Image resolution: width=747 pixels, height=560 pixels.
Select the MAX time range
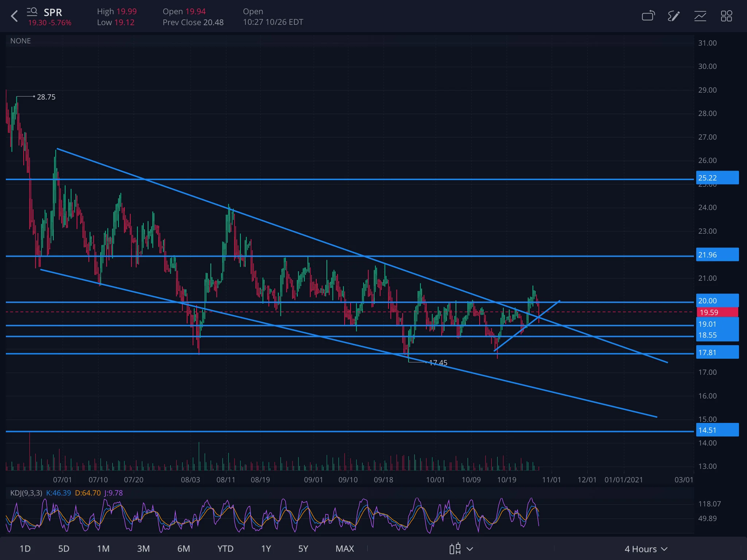[345, 549]
